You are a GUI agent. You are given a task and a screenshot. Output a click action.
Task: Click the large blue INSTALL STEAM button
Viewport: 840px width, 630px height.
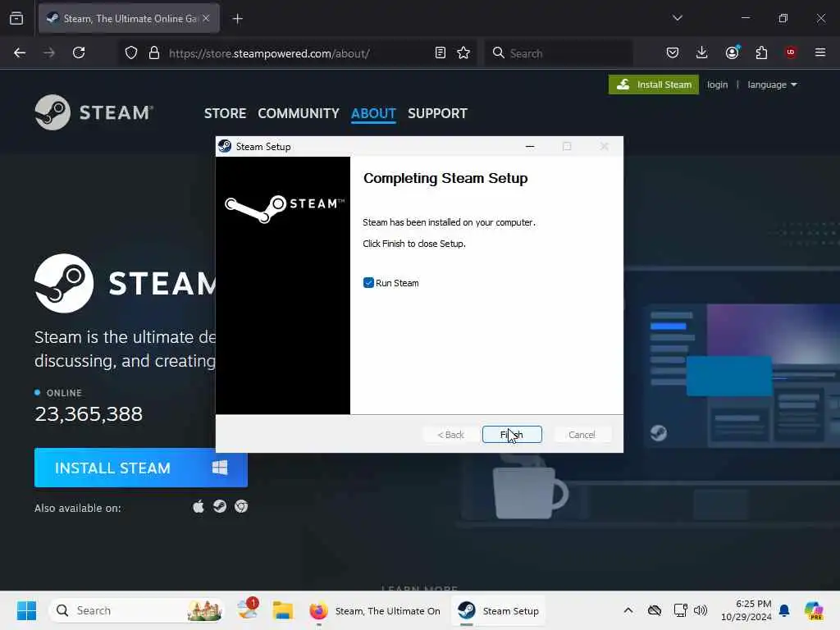141,468
